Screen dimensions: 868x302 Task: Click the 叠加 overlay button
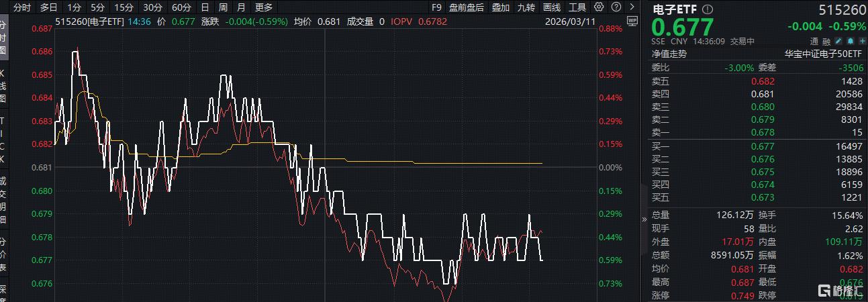(x=500, y=7)
